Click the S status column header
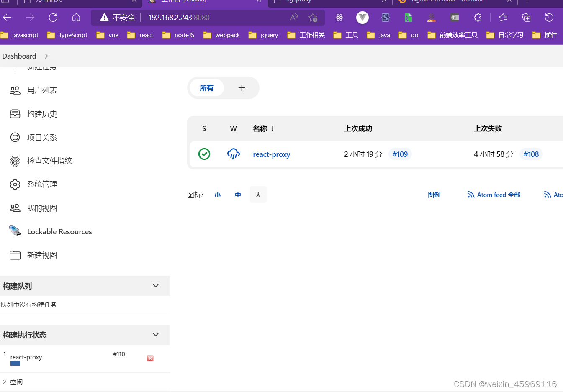563x392 pixels. 204,128
